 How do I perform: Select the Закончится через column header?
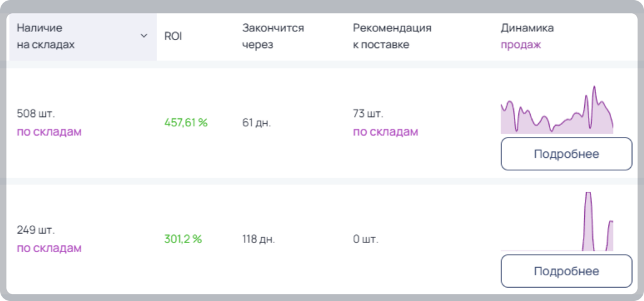[273, 36]
